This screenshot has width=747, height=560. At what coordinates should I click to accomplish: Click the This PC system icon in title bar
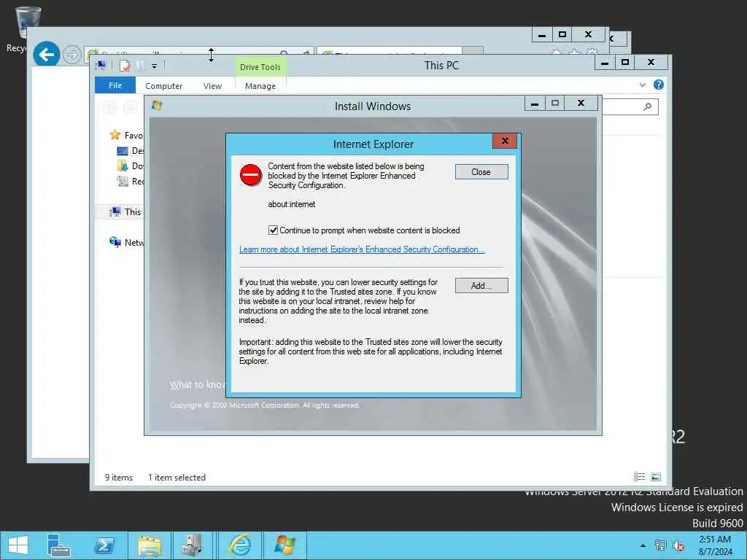(x=101, y=65)
